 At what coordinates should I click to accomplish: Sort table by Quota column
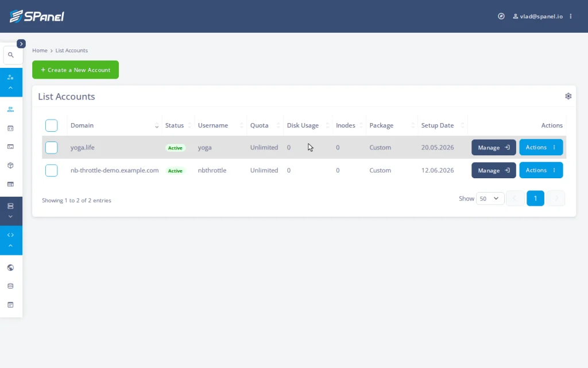(x=265, y=125)
